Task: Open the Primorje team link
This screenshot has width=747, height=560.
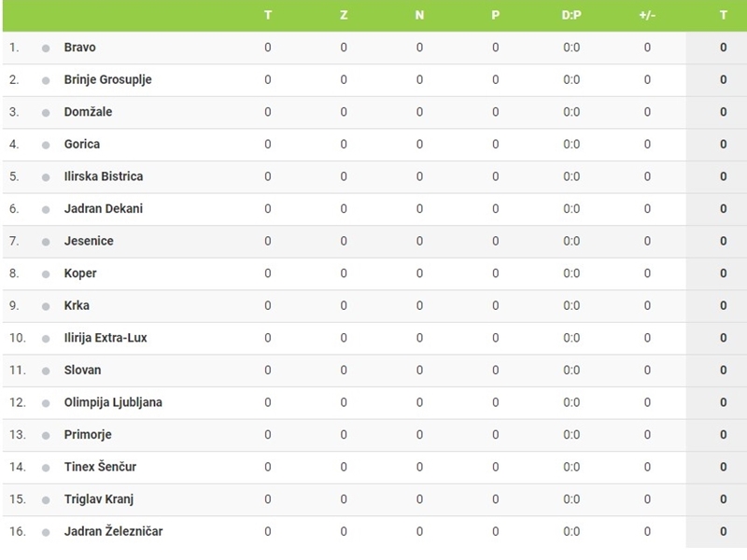Action: coord(88,435)
